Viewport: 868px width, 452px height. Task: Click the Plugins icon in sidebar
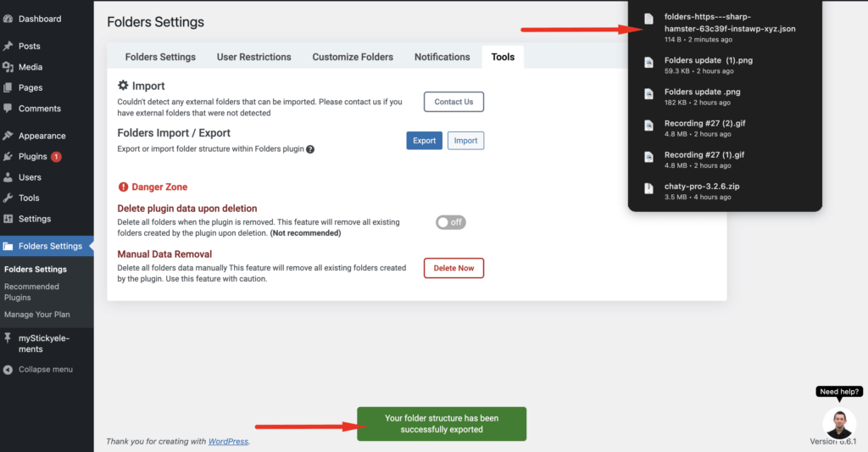8,157
